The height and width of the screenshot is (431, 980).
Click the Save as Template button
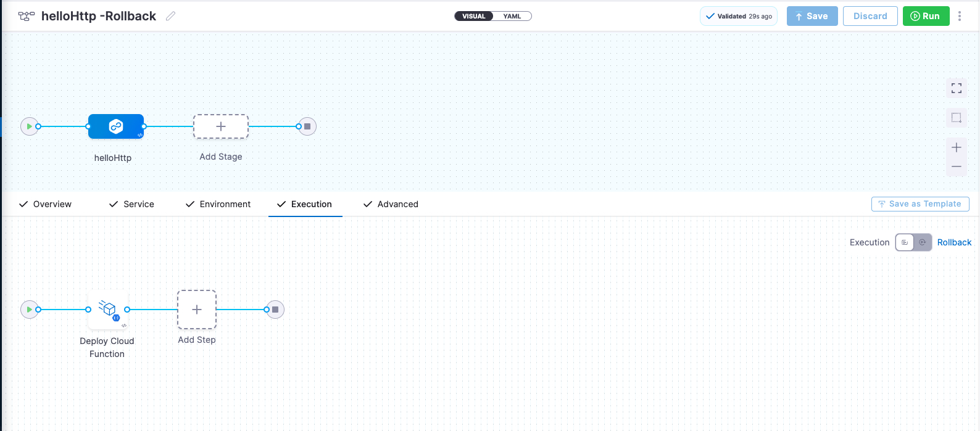(920, 204)
